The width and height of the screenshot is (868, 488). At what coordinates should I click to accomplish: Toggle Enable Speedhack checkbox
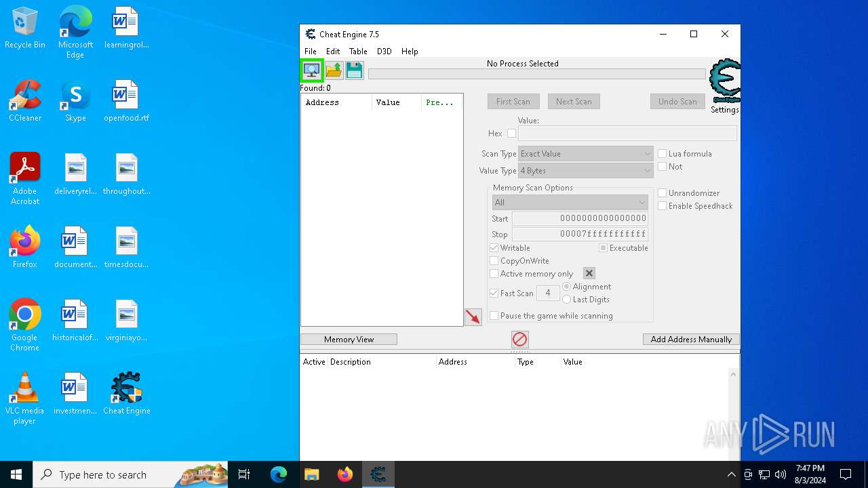point(663,206)
